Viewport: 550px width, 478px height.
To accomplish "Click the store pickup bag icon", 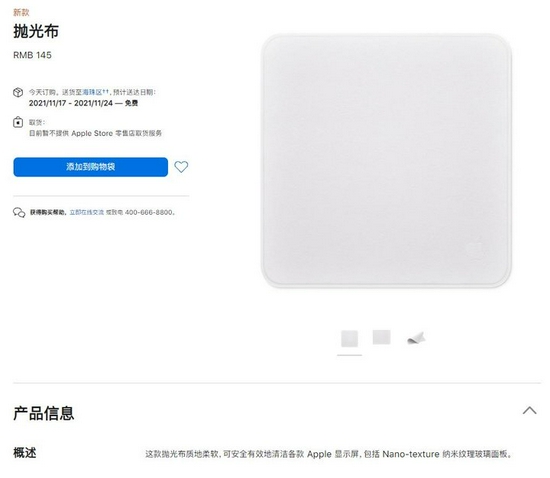I will click(x=18, y=122).
